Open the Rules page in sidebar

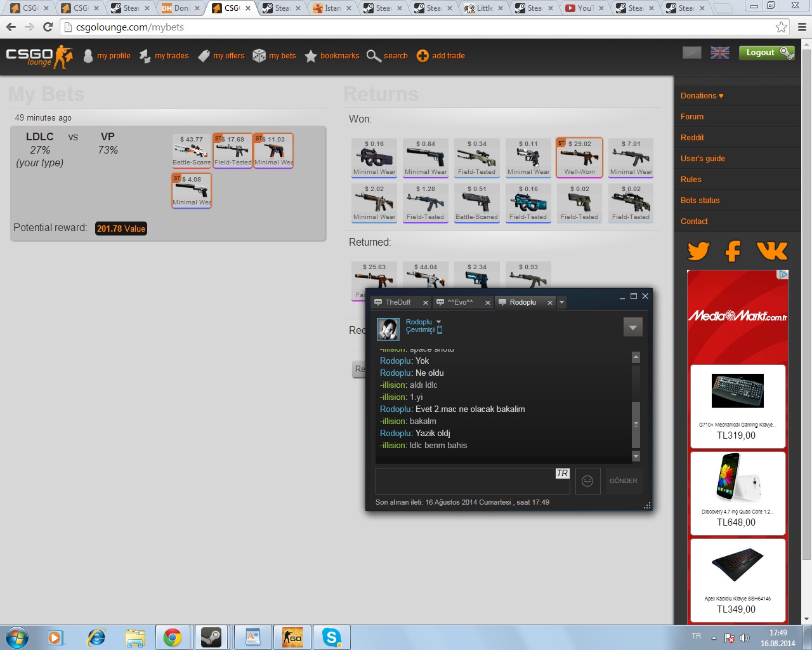point(691,180)
